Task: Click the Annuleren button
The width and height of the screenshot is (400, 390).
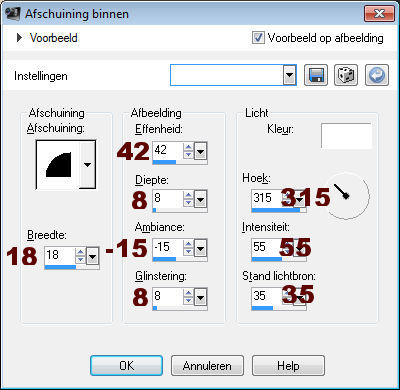Action: [x=207, y=366]
